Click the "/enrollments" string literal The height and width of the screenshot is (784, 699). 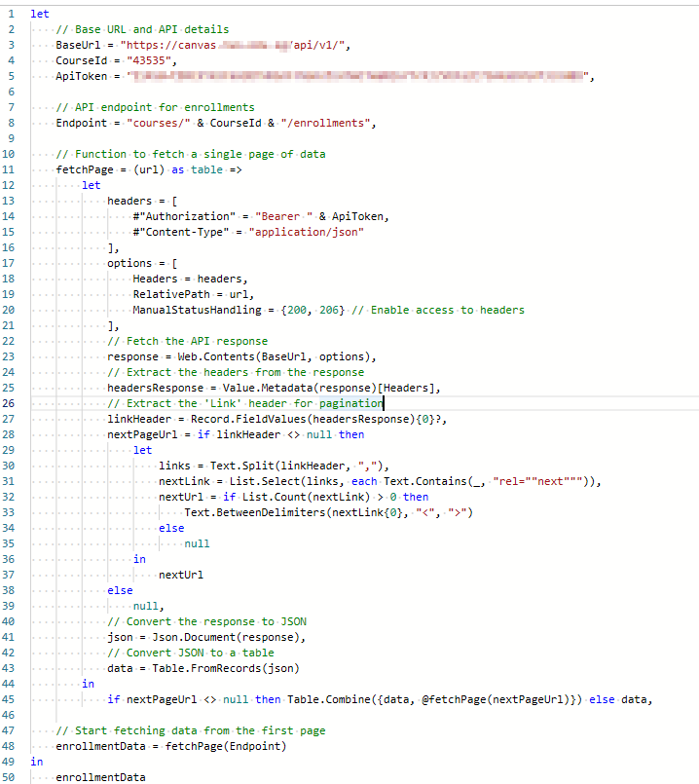click(x=325, y=123)
